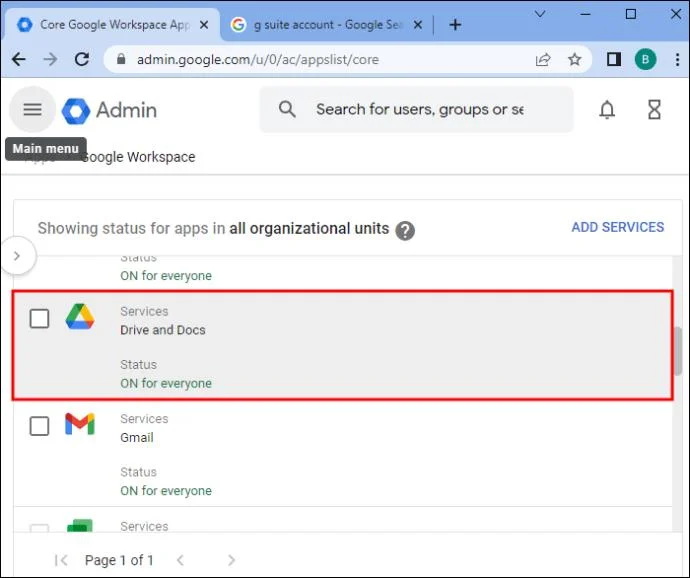This screenshot has width=690, height=578.
Task: Reload the page
Action: pos(82,59)
